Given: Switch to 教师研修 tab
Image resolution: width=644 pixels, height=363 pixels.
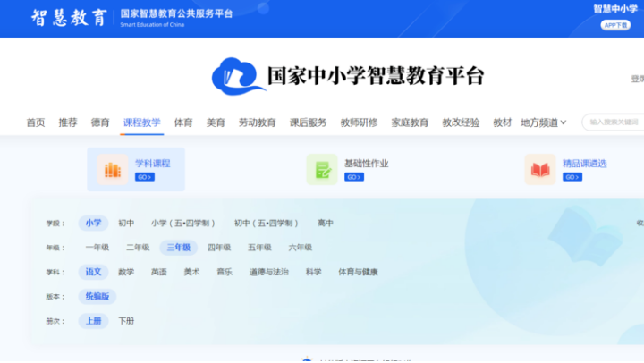Looking at the screenshot, I should click(359, 122).
